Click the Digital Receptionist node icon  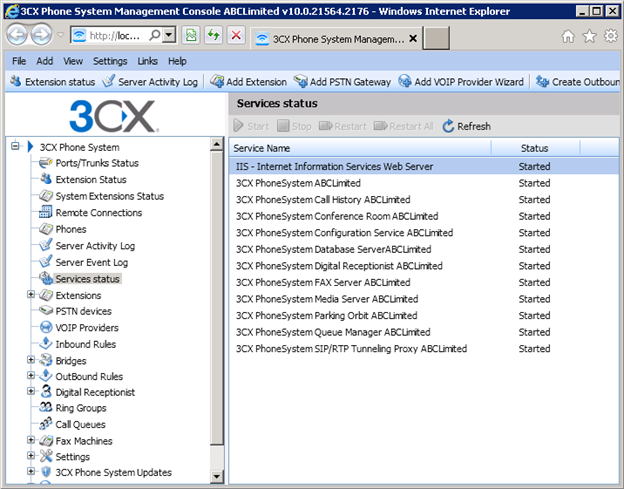pyautogui.click(x=46, y=392)
